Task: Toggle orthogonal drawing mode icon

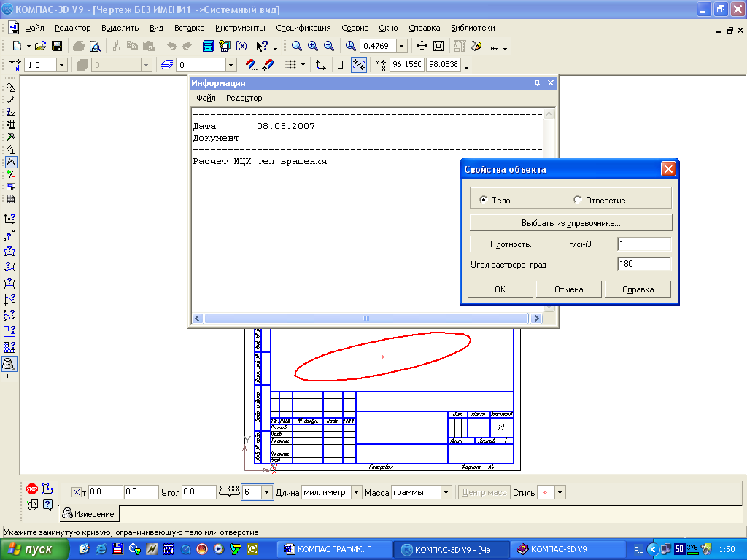Action: click(x=342, y=65)
